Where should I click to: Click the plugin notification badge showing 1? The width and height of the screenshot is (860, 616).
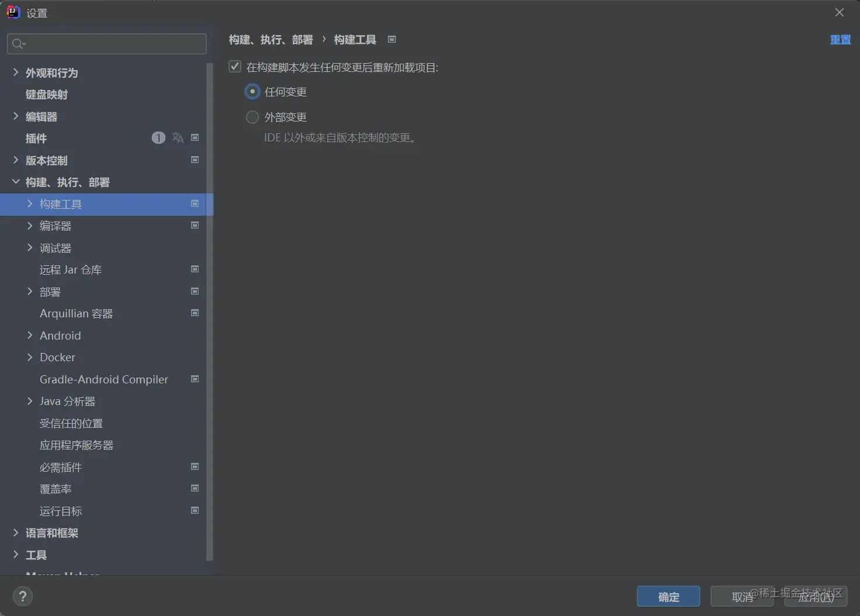[x=158, y=137]
